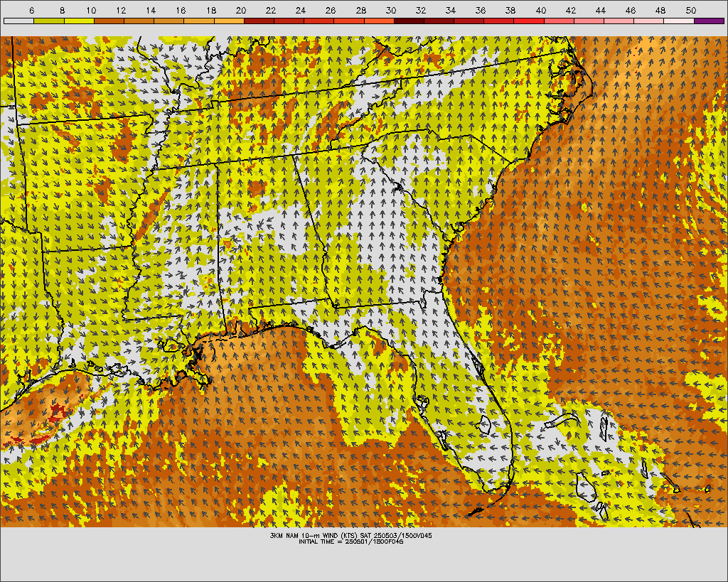Click the '14' label on the wind scale

point(151,10)
